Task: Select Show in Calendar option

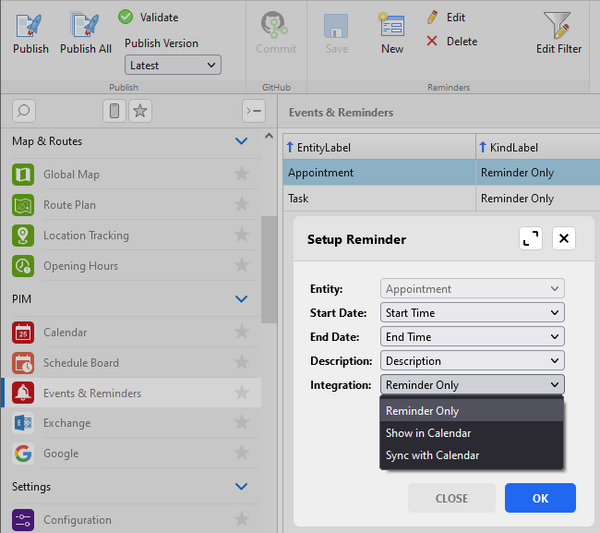Action: tap(428, 433)
